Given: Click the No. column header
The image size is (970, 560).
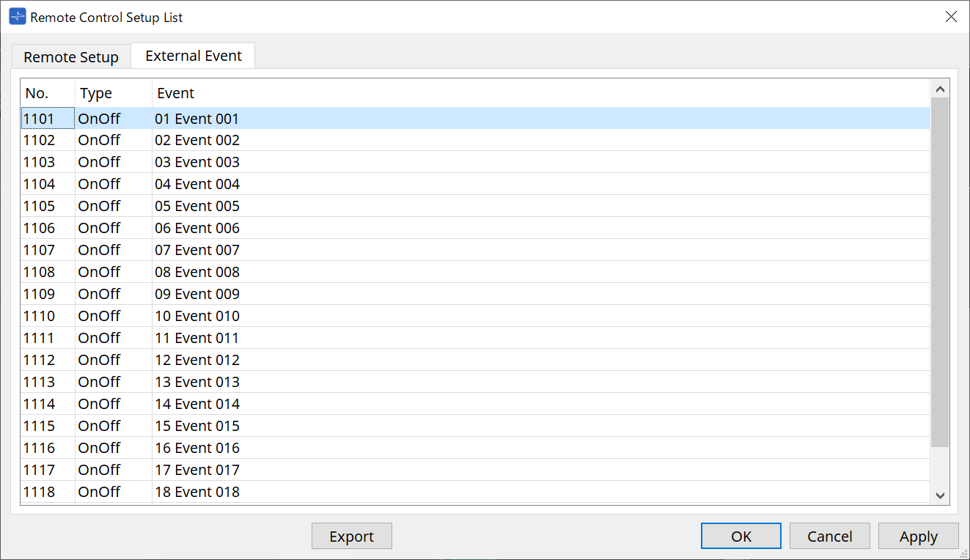Looking at the screenshot, I should [37, 93].
